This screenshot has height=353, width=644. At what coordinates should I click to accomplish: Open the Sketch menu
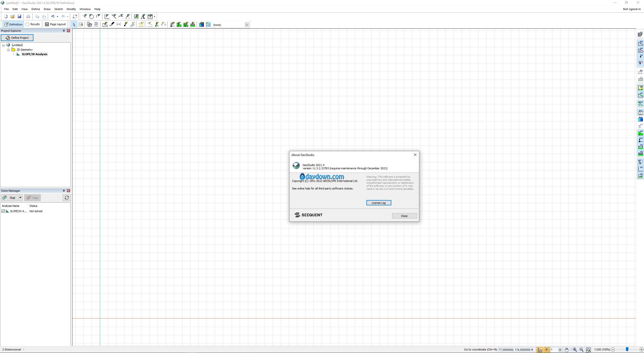pyautogui.click(x=59, y=9)
